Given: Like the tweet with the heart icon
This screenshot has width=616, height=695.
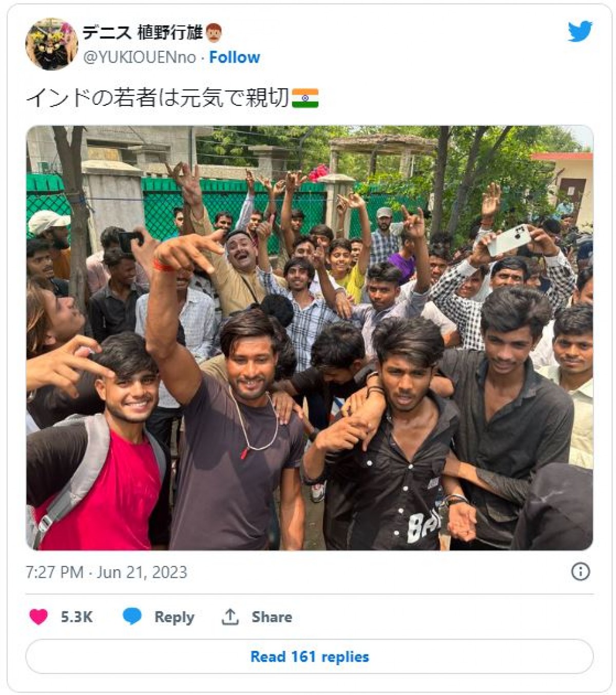Looking at the screenshot, I should click(38, 616).
